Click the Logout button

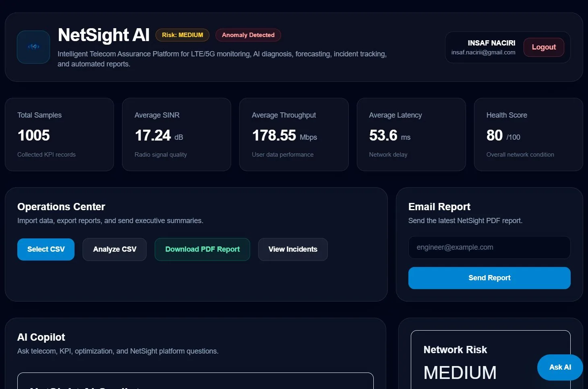tap(544, 47)
